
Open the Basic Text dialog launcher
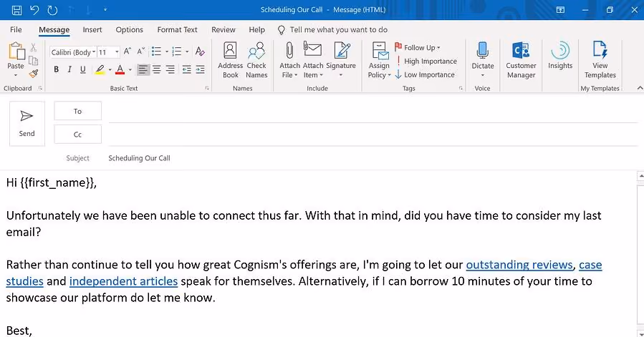coord(206,88)
